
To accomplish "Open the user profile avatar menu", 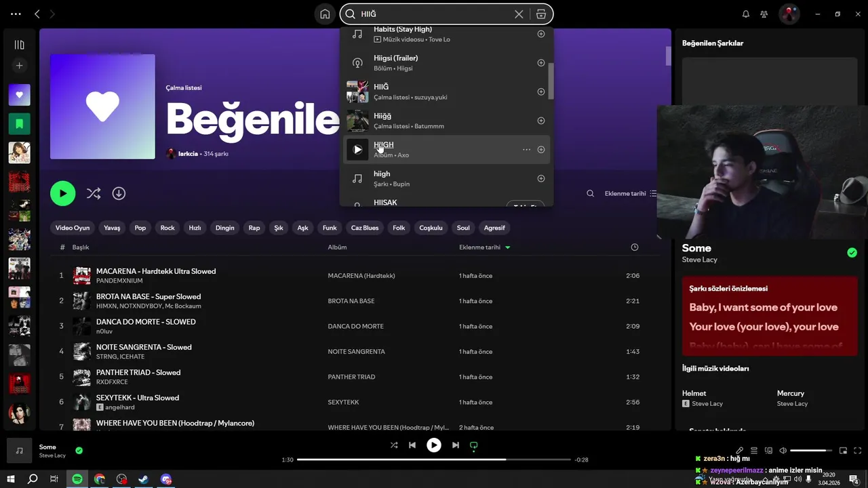I will pyautogui.click(x=789, y=14).
